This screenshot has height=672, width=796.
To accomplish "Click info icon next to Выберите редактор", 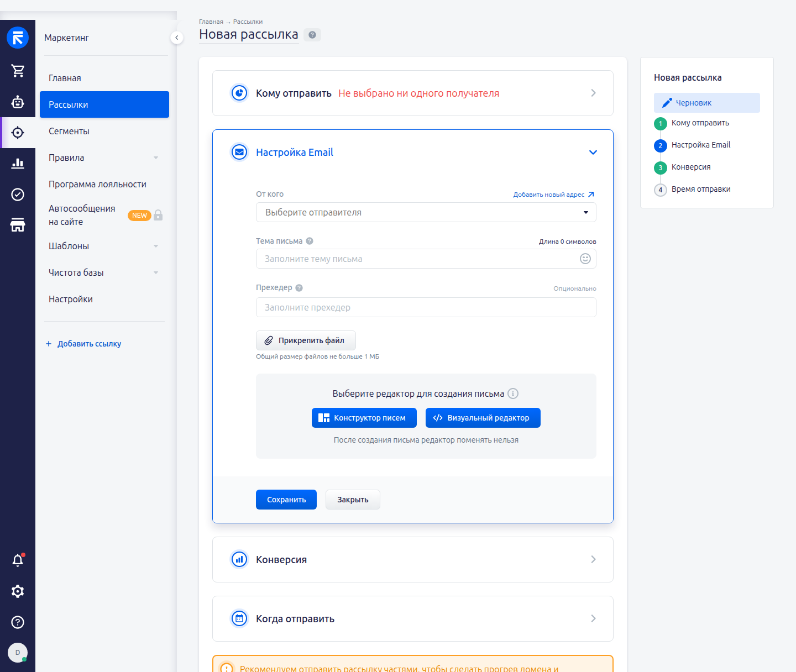I will pos(513,393).
